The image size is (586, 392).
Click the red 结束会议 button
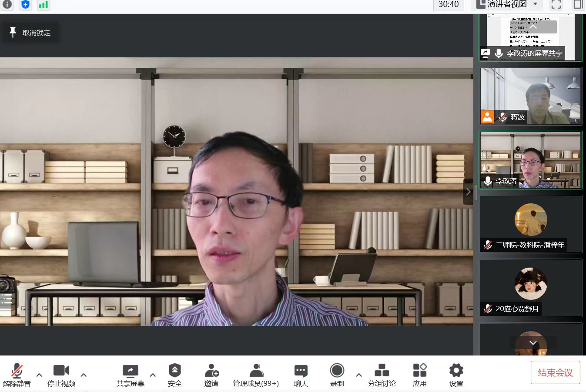tap(555, 372)
